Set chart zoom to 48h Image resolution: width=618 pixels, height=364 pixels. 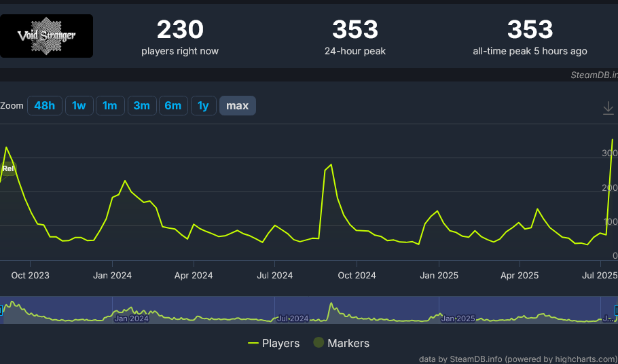[x=45, y=105]
